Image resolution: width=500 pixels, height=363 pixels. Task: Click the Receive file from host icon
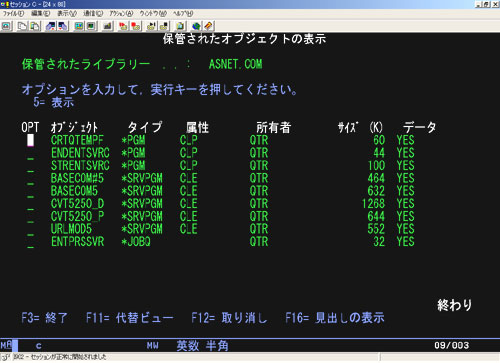pos(63,26)
